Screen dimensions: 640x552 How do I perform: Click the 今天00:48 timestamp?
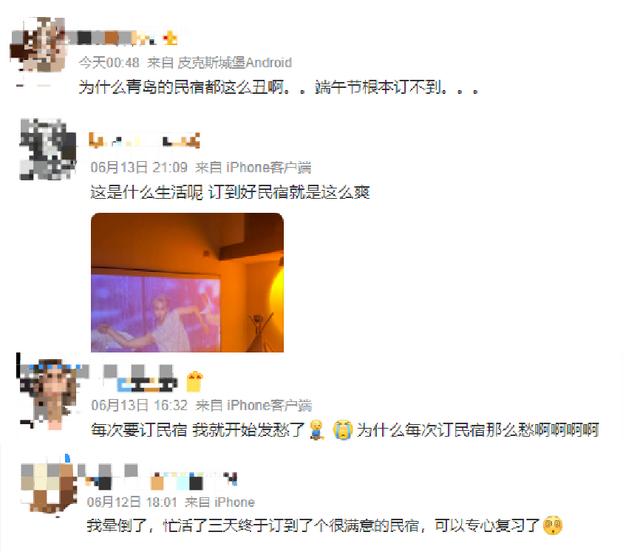coord(109,62)
